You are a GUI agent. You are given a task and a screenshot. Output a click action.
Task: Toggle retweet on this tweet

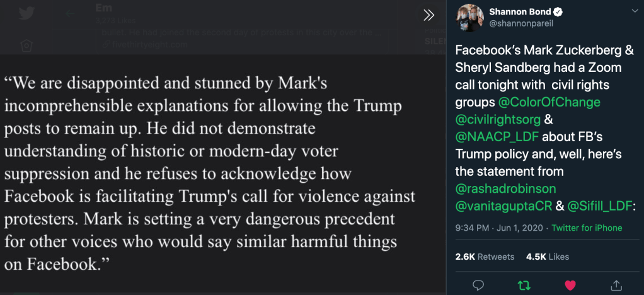pos(524,285)
